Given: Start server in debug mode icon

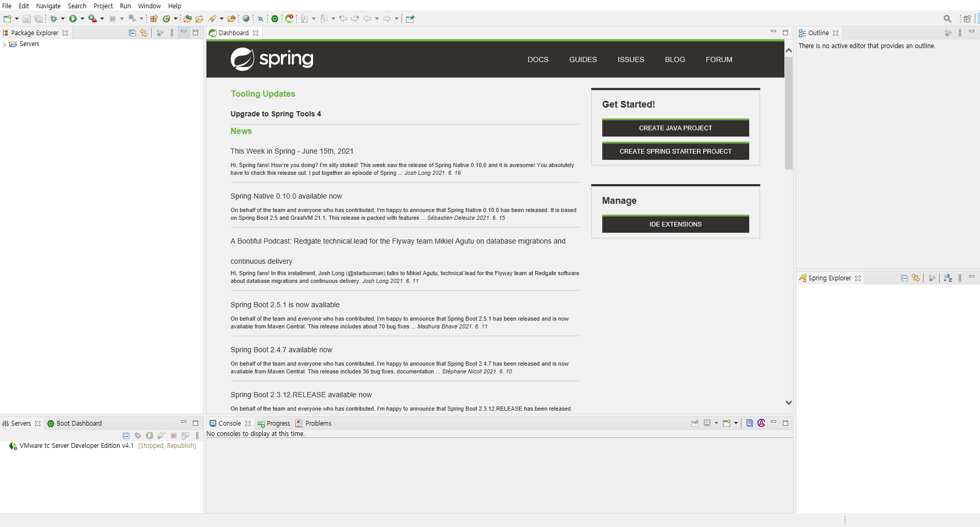Looking at the screenshot, I should pos(138,435).
